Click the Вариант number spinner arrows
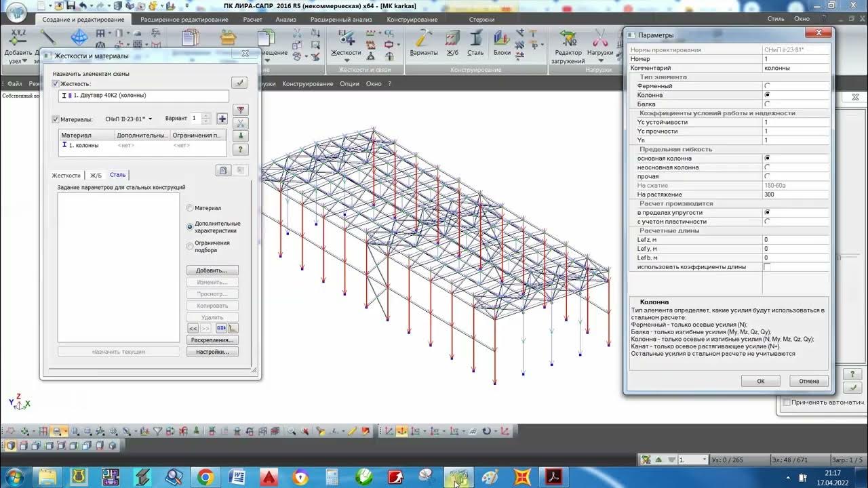Image resolution: width=868 pixels, height=488 pixels. click(x=206, y=119)
